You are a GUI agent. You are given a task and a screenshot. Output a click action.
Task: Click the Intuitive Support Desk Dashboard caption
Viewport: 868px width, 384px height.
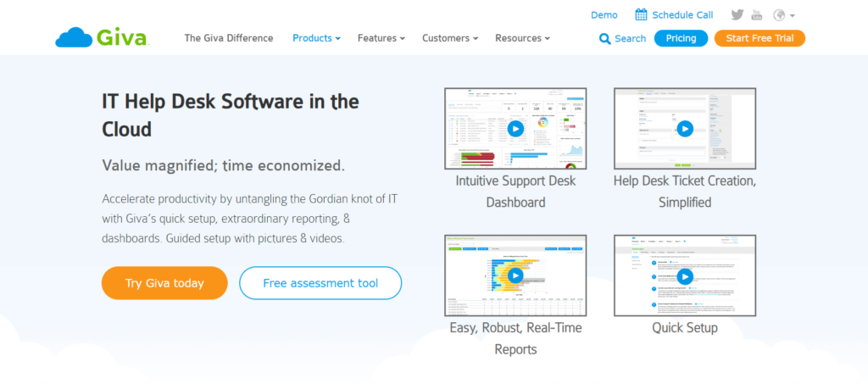[515, 192]
